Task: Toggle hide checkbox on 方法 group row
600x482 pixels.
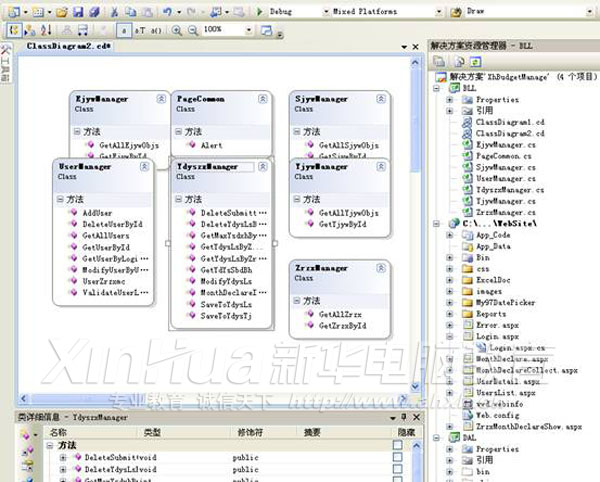Action: point(397,445)
